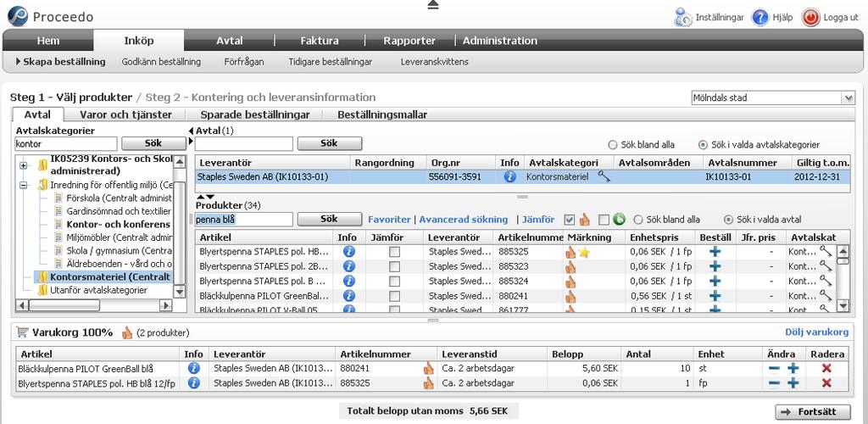This screenshot has width=868, height=424.
Task: Open the Rapporter menu
Action: point(409,41)
